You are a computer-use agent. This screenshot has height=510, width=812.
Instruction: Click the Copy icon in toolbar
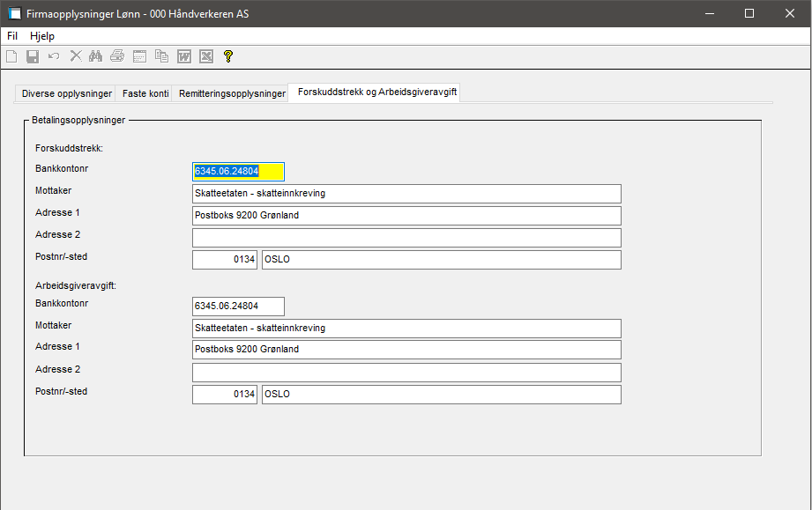pos(161,56)
